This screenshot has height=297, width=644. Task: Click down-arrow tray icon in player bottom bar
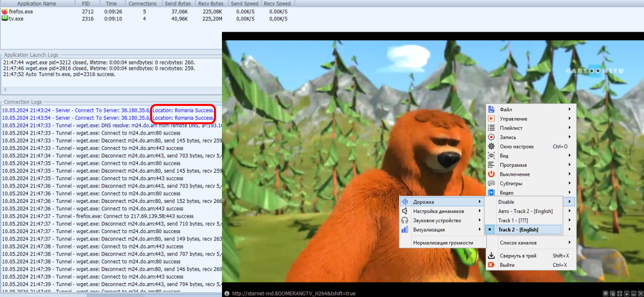pos(627,294)
